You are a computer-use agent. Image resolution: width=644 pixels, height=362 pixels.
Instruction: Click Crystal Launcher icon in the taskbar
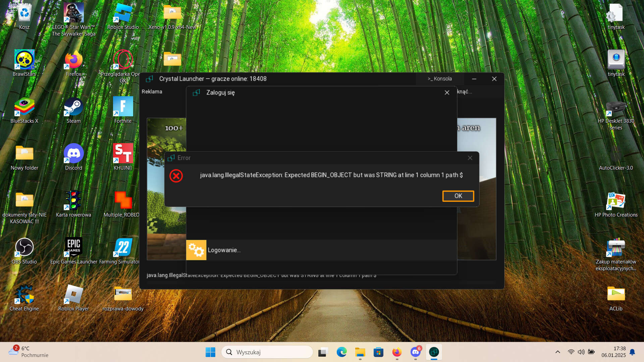point(434,352)
